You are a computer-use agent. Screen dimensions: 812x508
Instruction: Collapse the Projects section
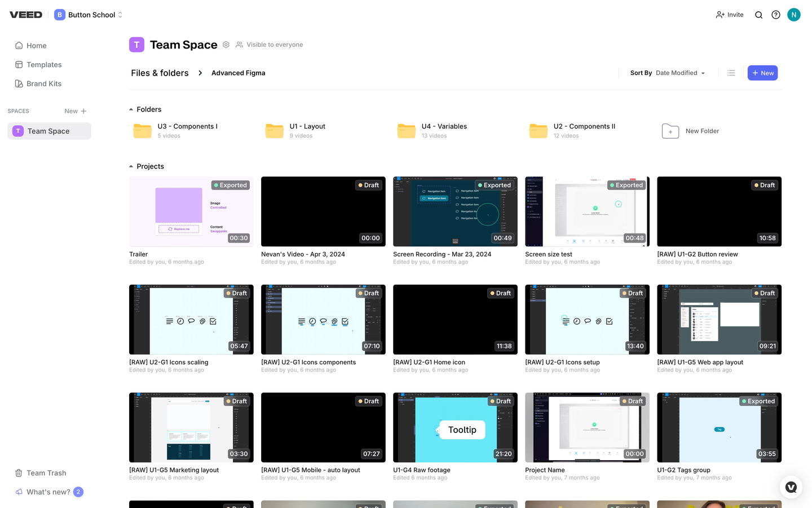click(131, 166)
